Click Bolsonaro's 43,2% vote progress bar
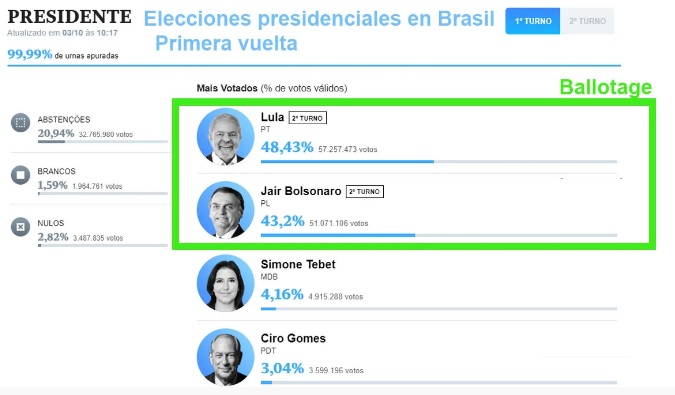The image size is (675, 395). coord(439,235)
